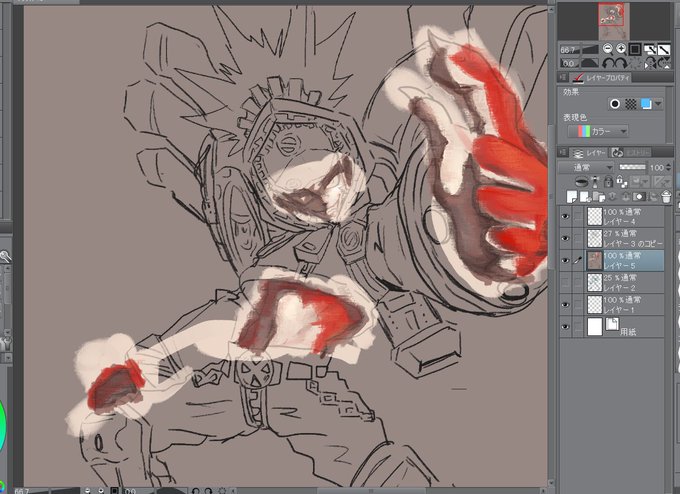This screenshot has height=494, width=680.
Task: Click Navigator rotate left arrow icon
Action: [x=609, y=63]
